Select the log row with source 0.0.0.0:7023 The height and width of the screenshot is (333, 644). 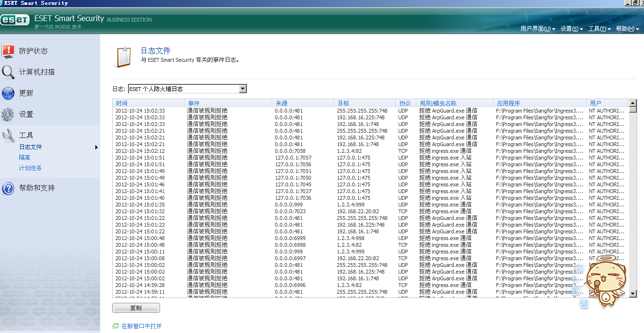(x=370, y=211)
